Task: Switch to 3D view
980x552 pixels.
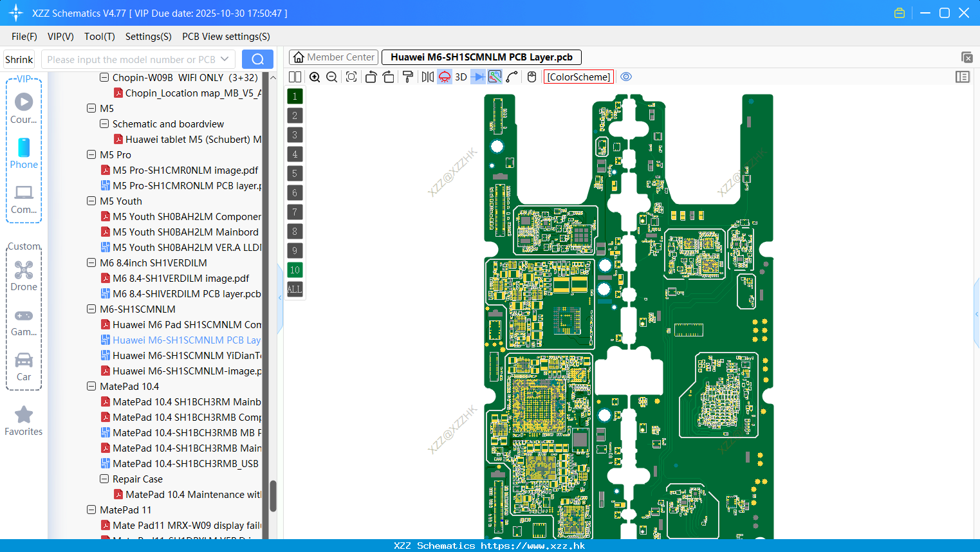Action: (x=461, y=77)
